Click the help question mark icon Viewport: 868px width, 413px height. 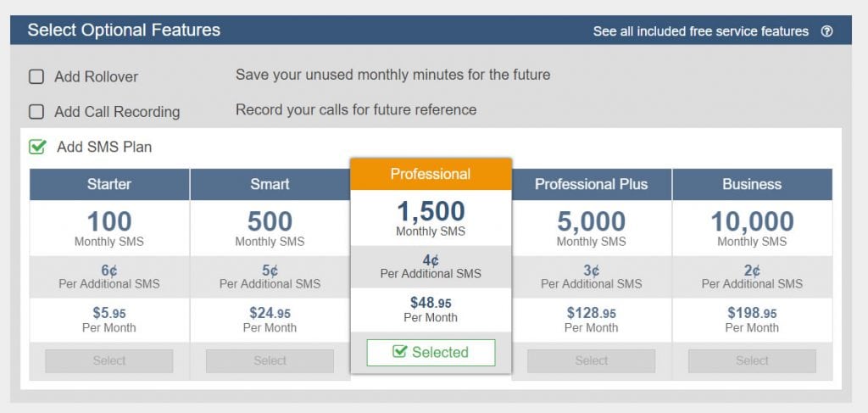coord(826,31)
